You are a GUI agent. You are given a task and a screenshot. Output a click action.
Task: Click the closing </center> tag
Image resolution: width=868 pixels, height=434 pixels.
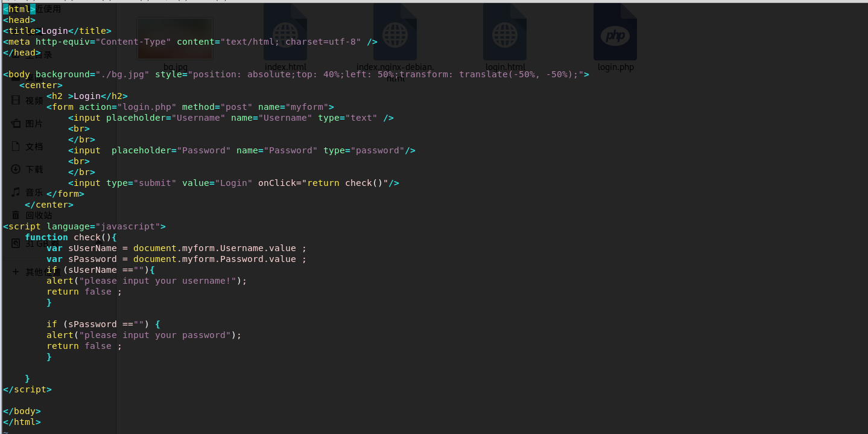tap(49, 205)
